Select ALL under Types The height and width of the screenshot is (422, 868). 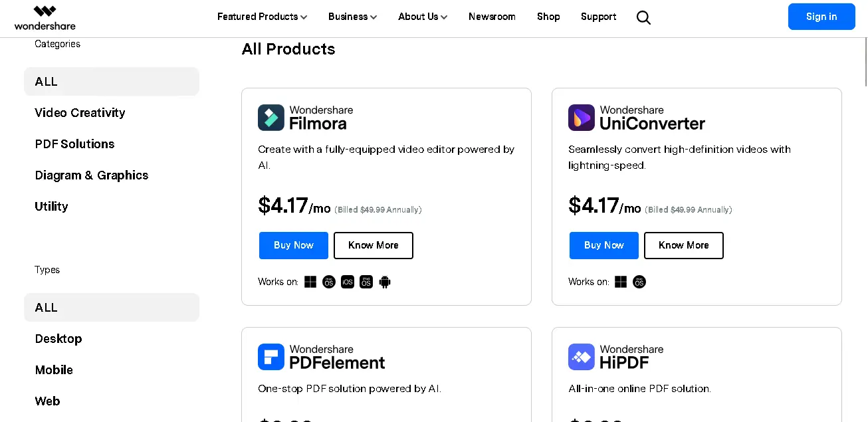[112, 307]
